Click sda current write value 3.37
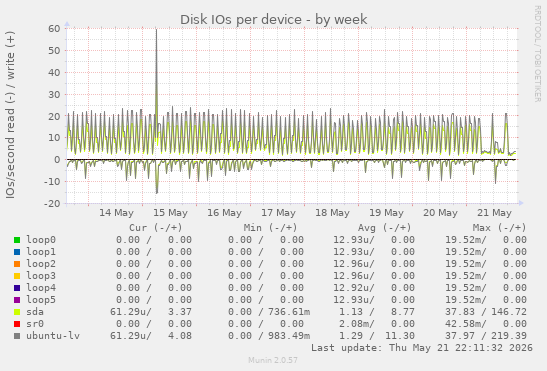Screen dimensions: 547x371 click(x=180, y=312)
